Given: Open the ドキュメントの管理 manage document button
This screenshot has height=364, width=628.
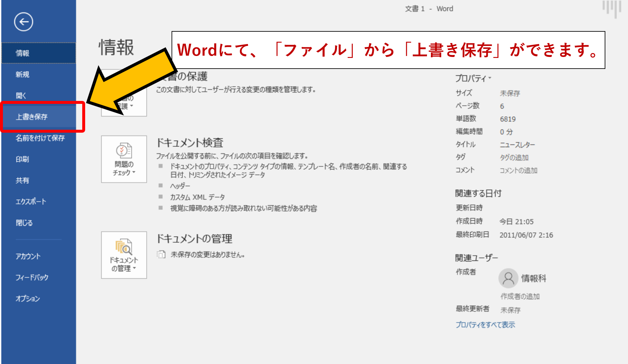Looking at the screenshot, I should click(x=124, y=255).
